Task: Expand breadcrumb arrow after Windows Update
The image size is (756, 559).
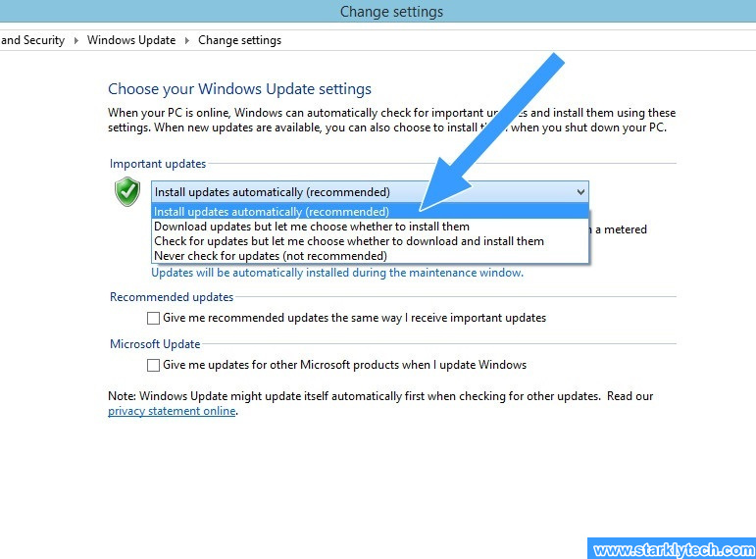Action: pyautogui.click(x=187, y=40)
